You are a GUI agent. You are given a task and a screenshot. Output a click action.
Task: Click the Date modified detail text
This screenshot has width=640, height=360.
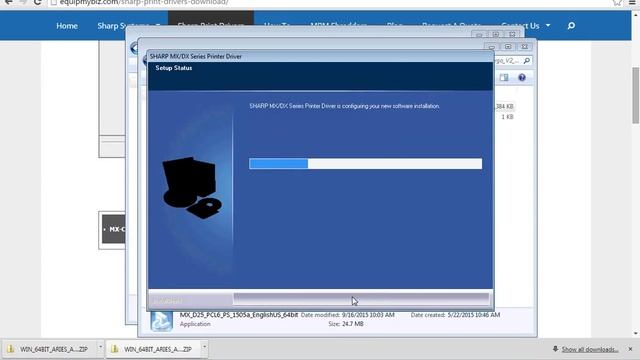[x=347, y=315]
